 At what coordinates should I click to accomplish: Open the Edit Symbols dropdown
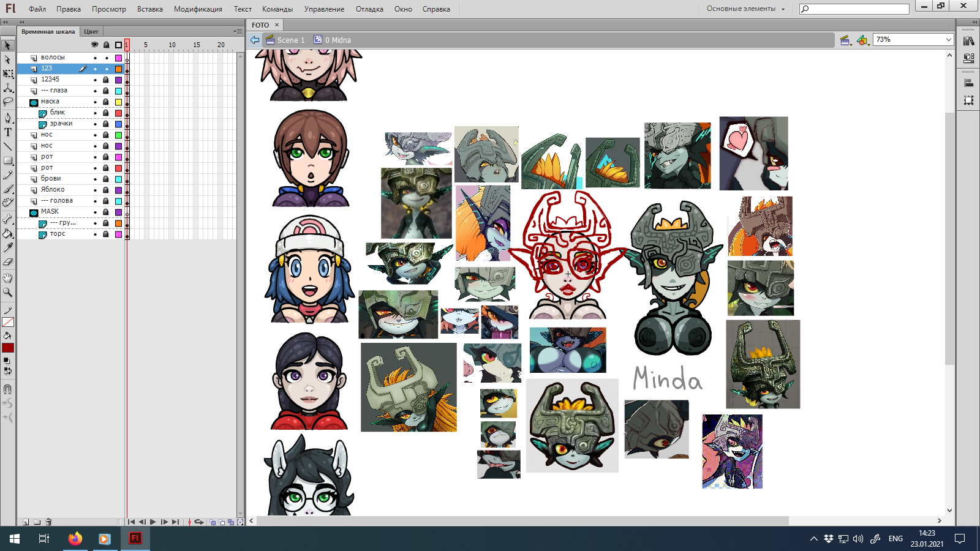(x=862, y=40)
